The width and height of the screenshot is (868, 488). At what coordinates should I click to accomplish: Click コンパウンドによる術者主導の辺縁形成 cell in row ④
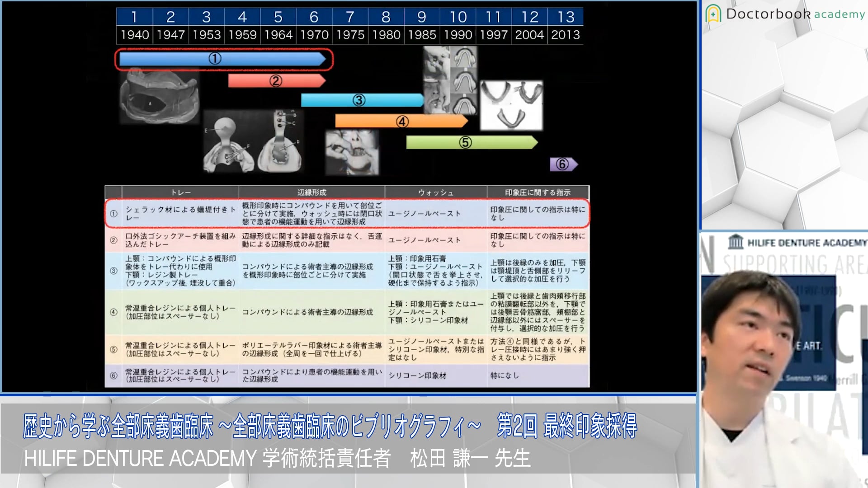tap(311, 312)
